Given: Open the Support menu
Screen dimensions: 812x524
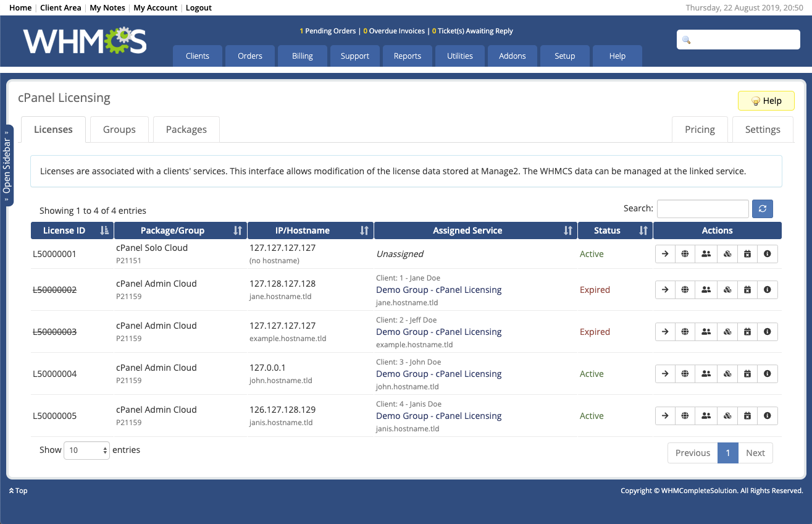Looking at the screenshot, I should [x=355, y=56].
